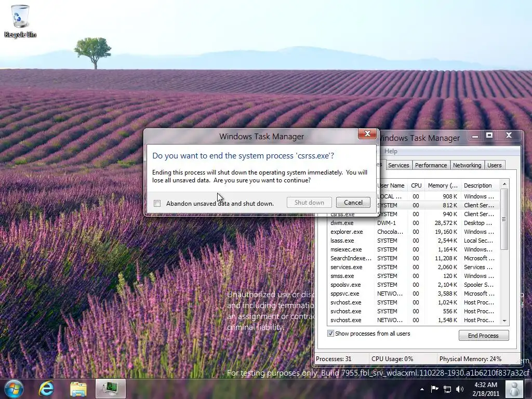Show hidden tray icons arrow
This screenshot has width=532, height=399.
pyautogui.click(x=422, y=389)
